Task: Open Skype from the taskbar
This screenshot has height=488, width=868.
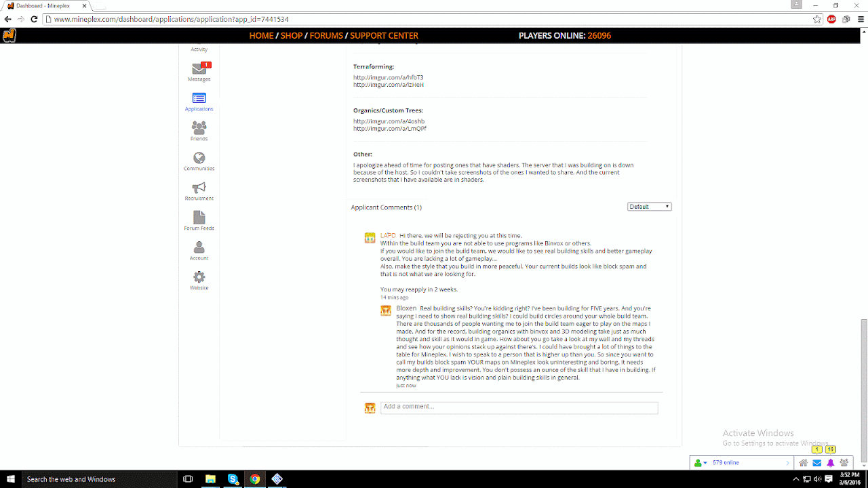Action: (x=233, y=479)
